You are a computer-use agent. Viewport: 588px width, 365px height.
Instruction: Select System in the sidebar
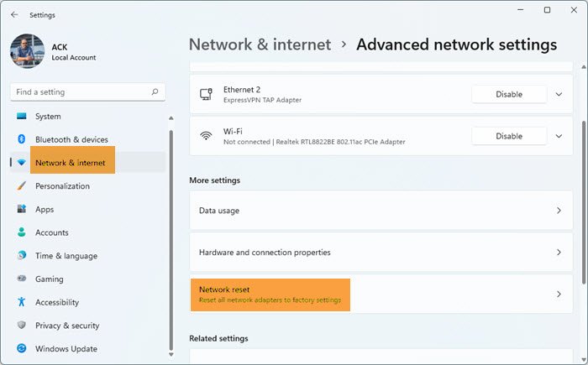tap(48, 117)
